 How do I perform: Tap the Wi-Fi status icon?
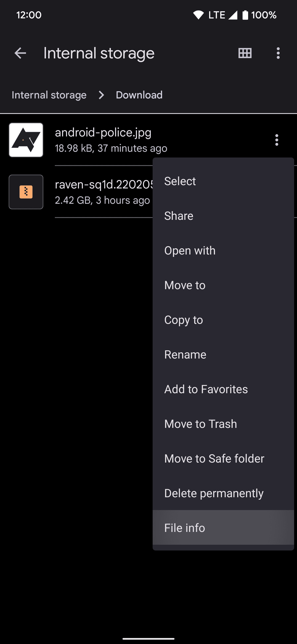pyautogui.click(x=199, y=15)
